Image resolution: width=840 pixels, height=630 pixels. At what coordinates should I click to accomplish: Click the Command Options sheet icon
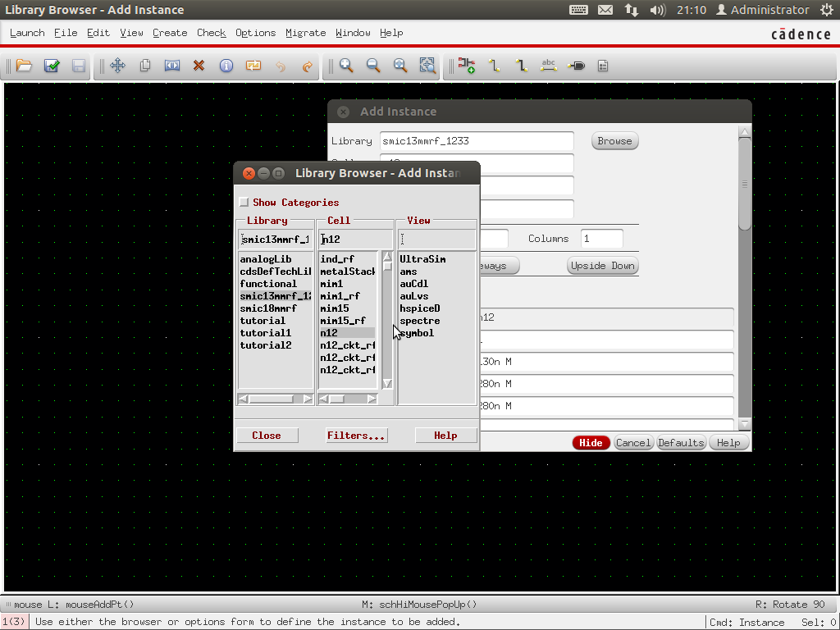coord(603,66)
